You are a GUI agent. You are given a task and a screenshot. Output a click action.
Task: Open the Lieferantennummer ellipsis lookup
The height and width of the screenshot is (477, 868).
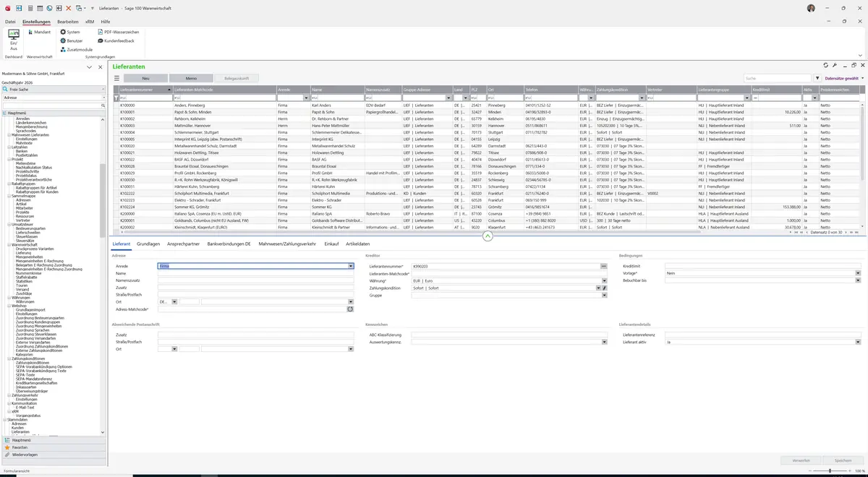(603, 266)
